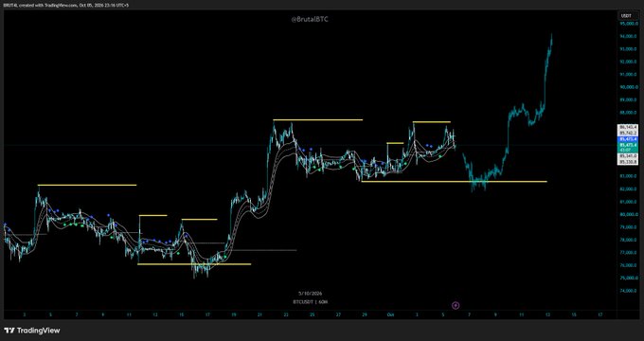
Task: Click the 21 date on time axis
Action: pyautogui.click(x=259, y=314)
